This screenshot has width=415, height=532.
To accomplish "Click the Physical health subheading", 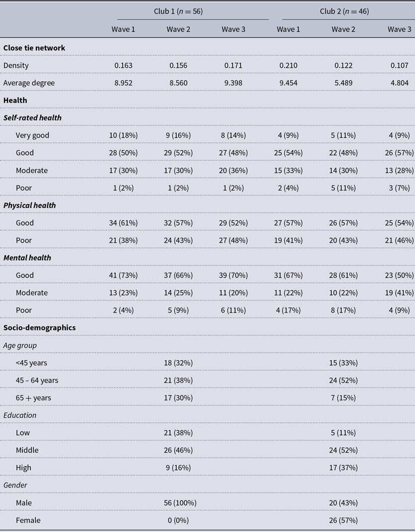I will 29,205.
